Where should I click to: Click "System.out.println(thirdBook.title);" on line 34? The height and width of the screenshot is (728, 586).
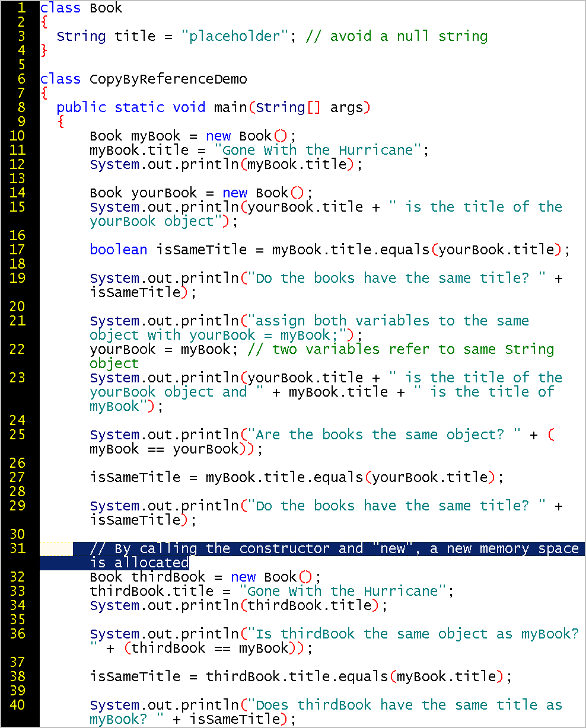click(x=238, y=606)
